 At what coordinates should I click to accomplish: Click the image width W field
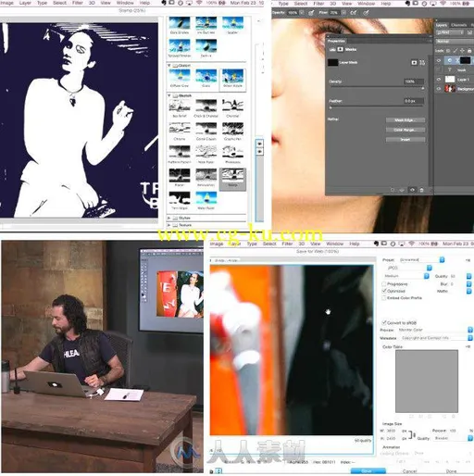click(392, 431)
